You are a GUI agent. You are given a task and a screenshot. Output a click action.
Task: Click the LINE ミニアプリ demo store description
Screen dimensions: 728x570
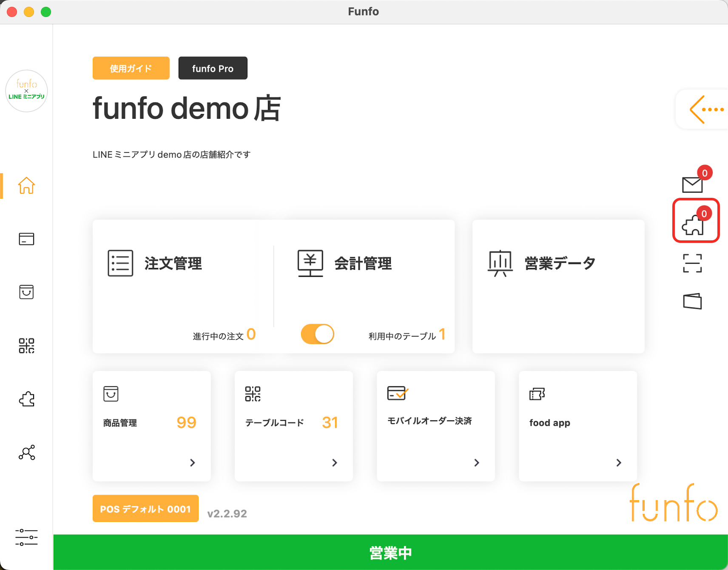[172, 154]
